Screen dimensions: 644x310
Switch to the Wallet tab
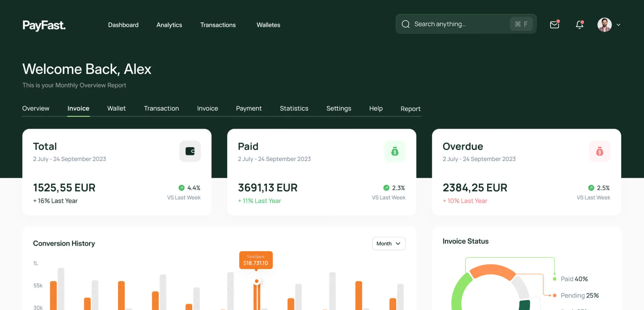(116, 108)
